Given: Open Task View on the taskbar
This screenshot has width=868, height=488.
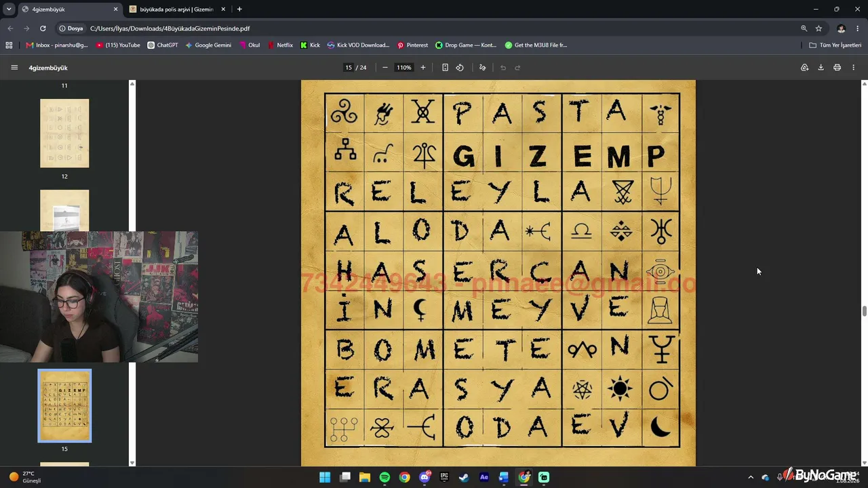Looking at the screenshot, I should click(x=345, y=477).
